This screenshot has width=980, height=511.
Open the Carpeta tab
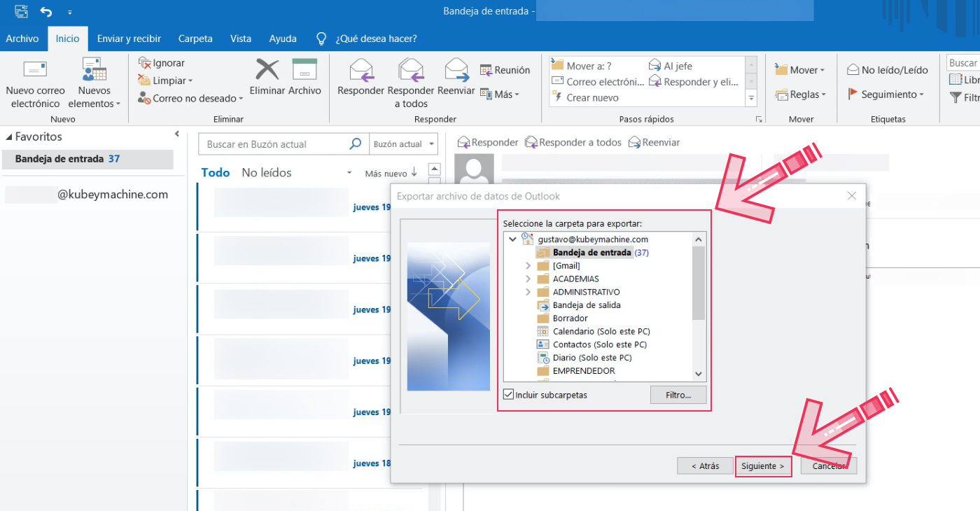[x=196, y=38]
